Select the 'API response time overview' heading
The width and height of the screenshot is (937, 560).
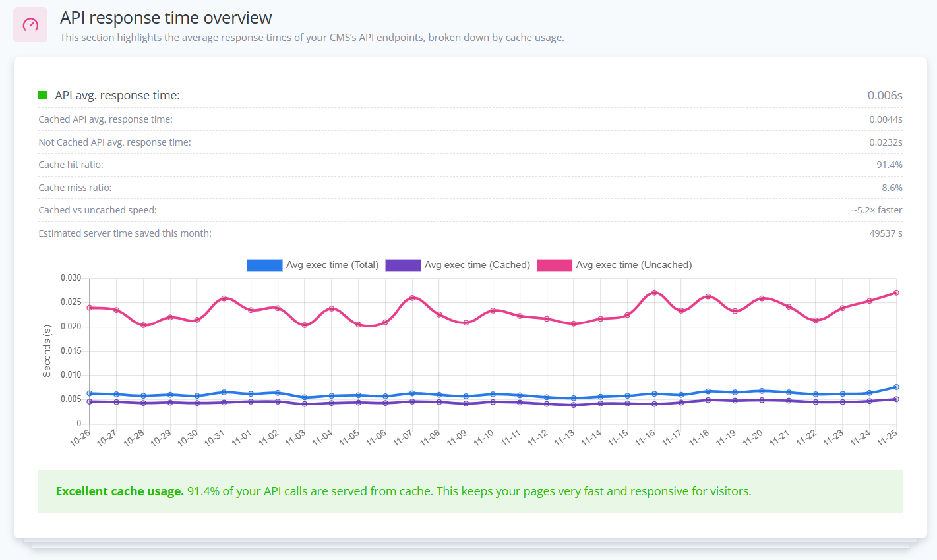click(166, 18)
